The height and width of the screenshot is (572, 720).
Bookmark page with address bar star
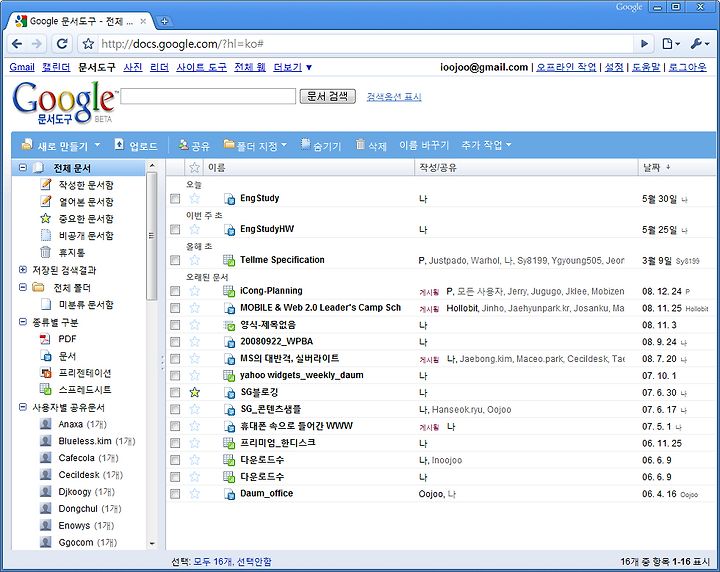[x=88, y=44]
